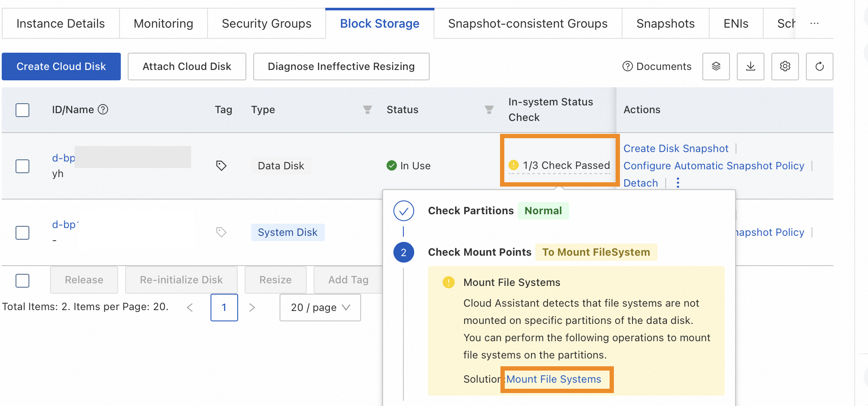This screenshot has width=868, height=406.
Task: Click the step 2 circle icon
Action: (404, 252)
